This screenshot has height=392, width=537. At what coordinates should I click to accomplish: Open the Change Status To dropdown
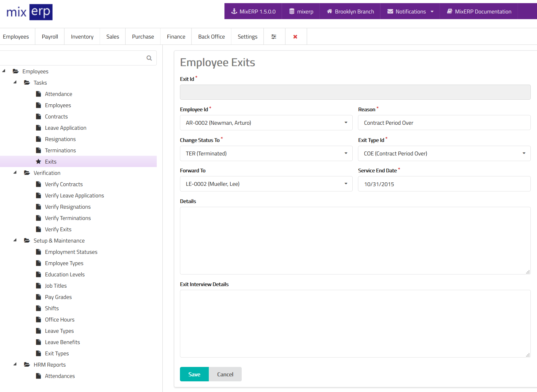click(266, 153)
